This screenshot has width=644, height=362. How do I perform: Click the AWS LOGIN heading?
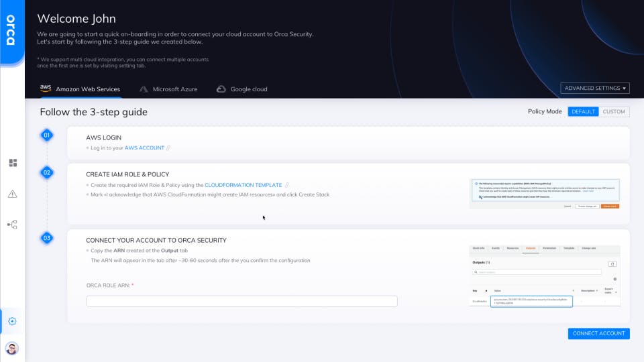[x=103, y=138]
